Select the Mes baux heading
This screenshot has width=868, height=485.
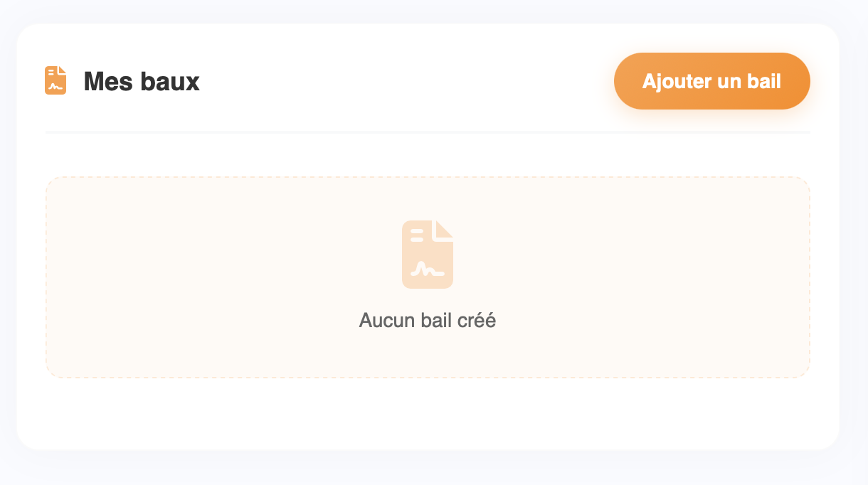(x=142, y=82)
